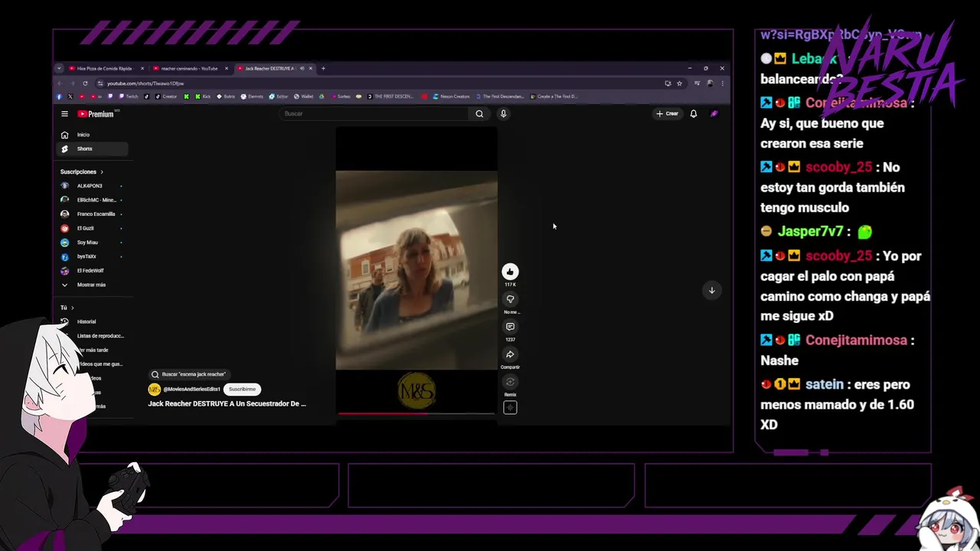Open THE FIRST DESCEN... bookmark
The image size is (980, 551).
[x=390, y=96]
